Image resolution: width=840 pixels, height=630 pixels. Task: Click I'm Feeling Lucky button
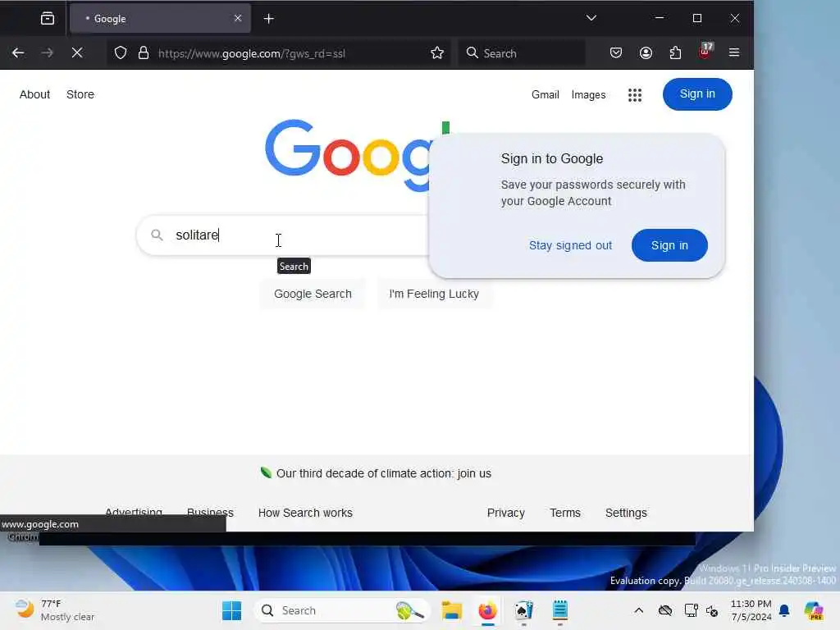click(434, 294)
